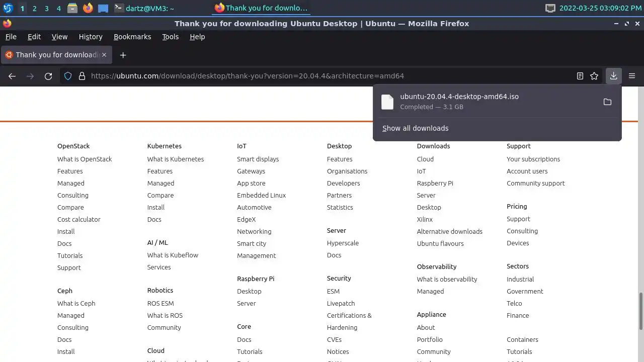Go back one page

(12, 76)
